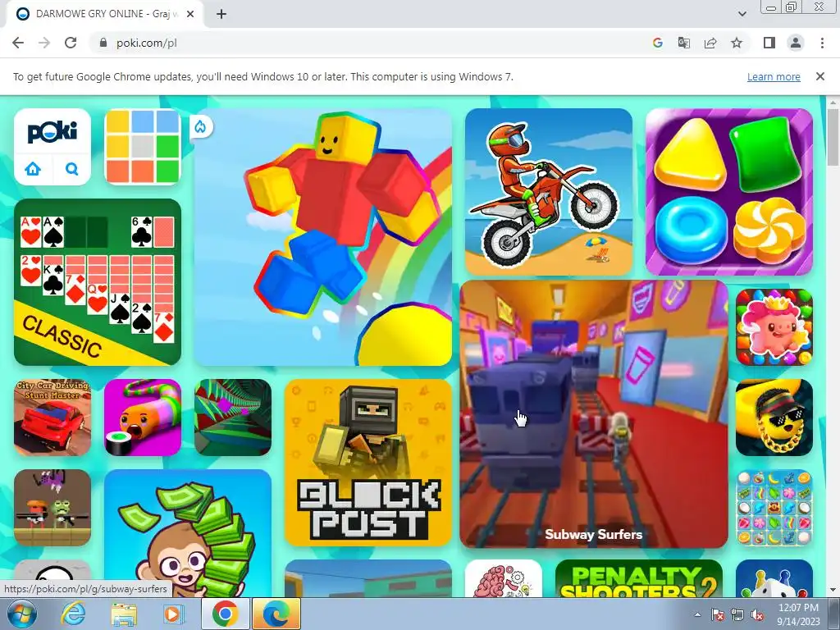
Task: Go back with the browser back arrow
Action: [18, 43]
